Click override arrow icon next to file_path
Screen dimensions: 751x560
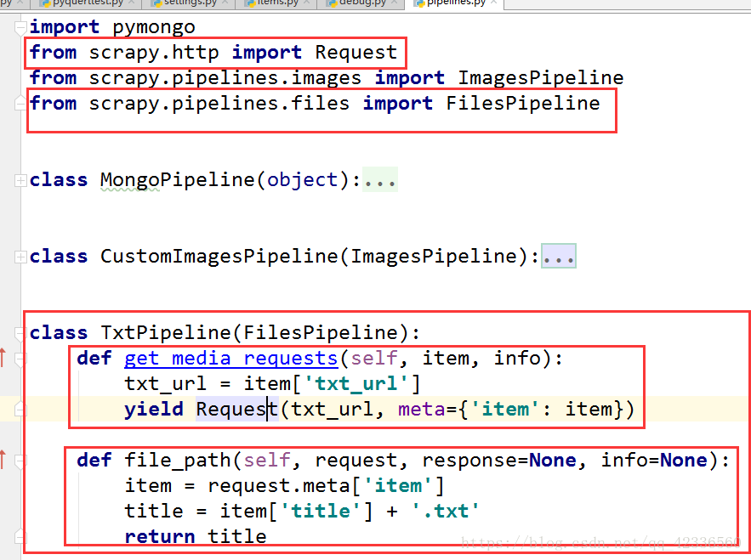(x=3, y=460)
